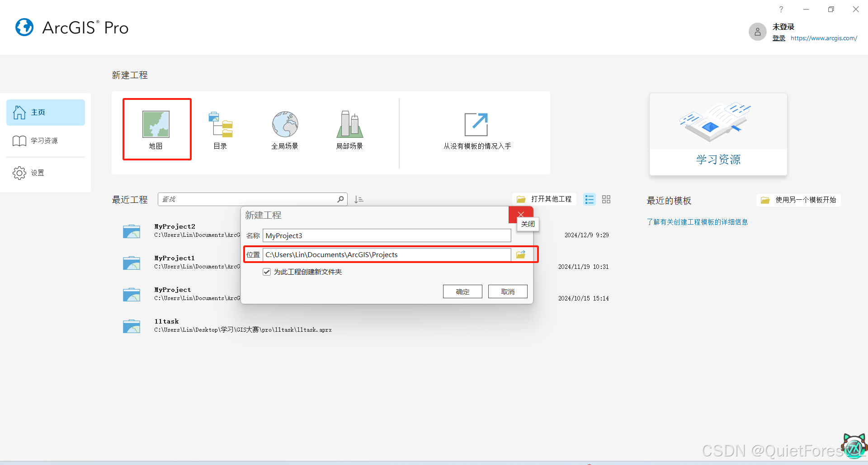Screen dimensions: 868x465
Task: Click the 取消 cancel button
Action: pyautogui.click(x=508, y=291)
